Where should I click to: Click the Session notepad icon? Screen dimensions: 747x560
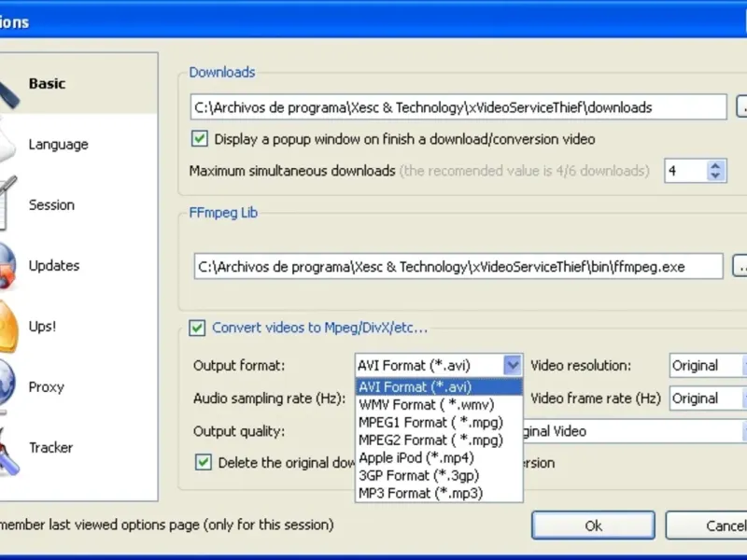(x=7, y=203)
